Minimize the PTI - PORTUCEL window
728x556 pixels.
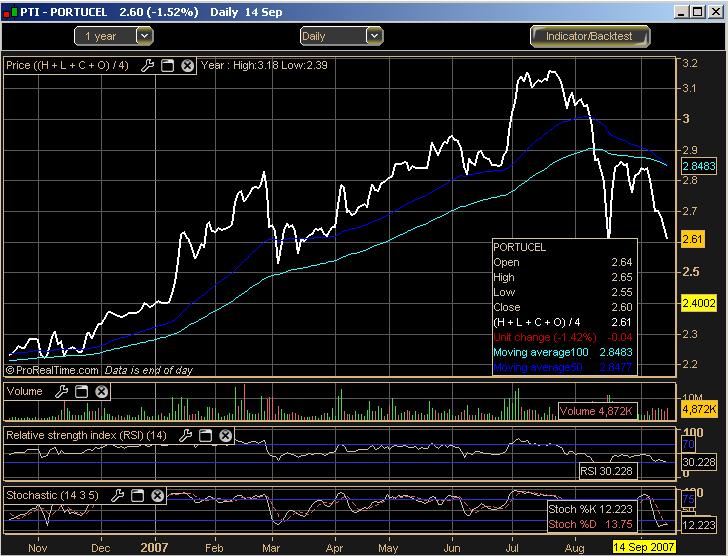tap(681, 12)
